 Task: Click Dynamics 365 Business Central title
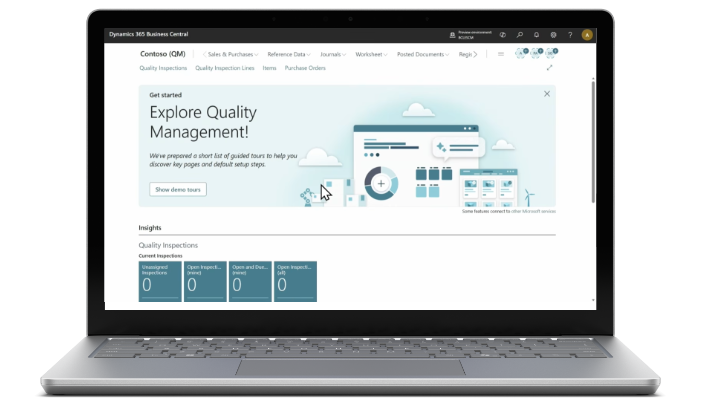pos(148,34)
